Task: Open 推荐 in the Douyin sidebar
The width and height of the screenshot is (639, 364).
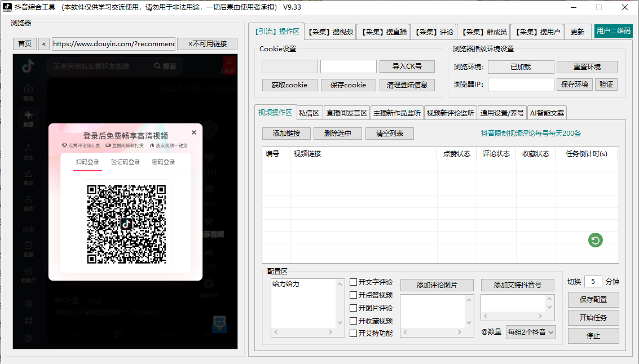Action: click(x=28, y=117)
